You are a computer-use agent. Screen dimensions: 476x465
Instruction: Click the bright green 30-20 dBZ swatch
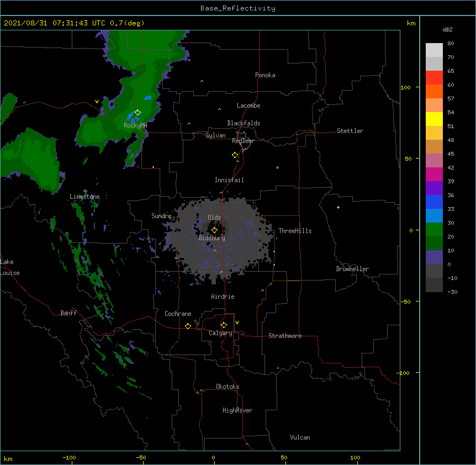click(434, 230)
